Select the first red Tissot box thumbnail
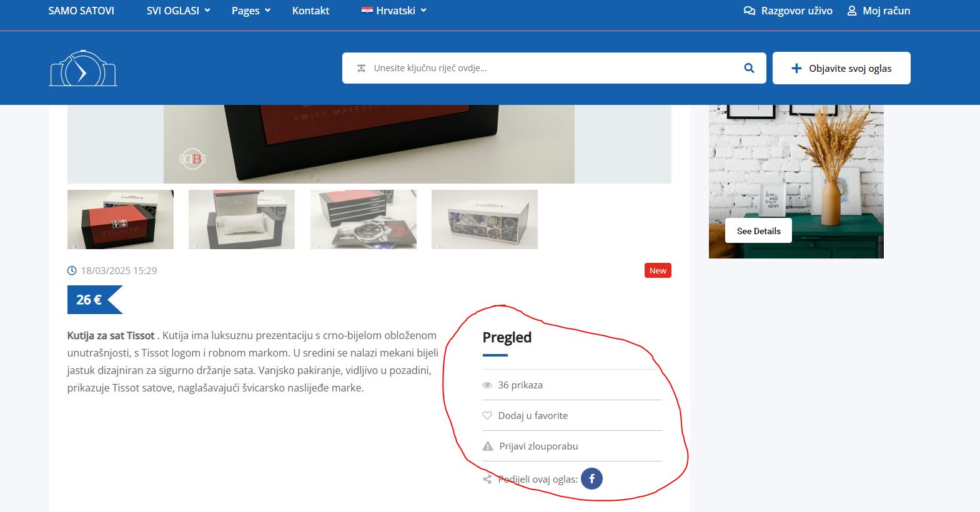Image resolution: width=980 pixels, height=512 pixels. (x=121, y=220)
